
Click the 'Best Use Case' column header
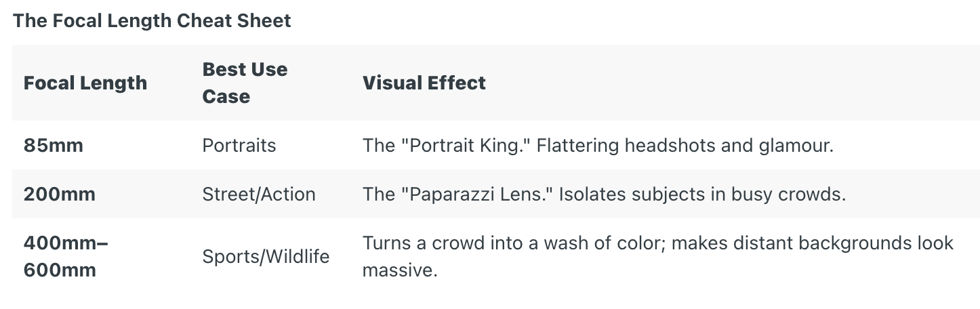click(245, 83)
